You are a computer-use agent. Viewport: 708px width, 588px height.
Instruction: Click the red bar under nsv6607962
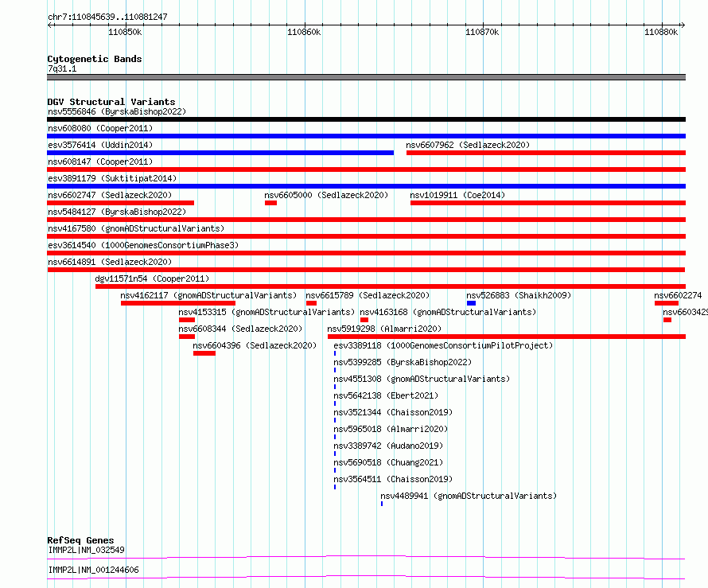click(x=546, y=153)
